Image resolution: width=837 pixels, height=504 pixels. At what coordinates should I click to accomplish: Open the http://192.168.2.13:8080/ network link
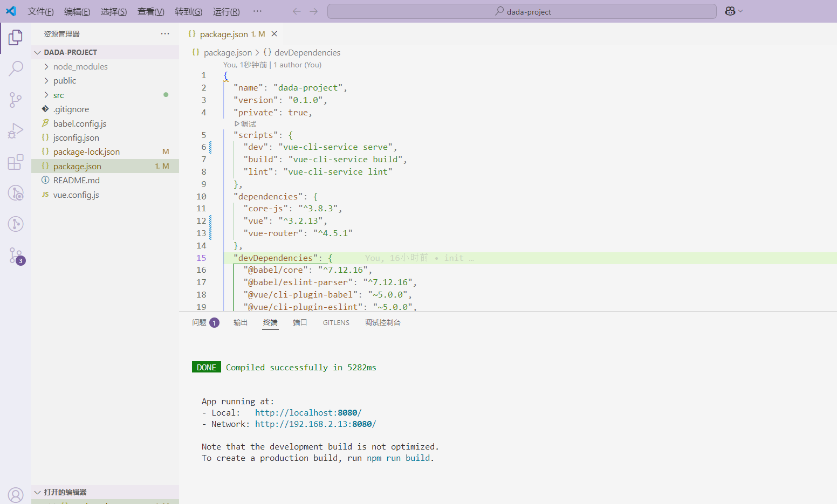click(x=315, y=424)
